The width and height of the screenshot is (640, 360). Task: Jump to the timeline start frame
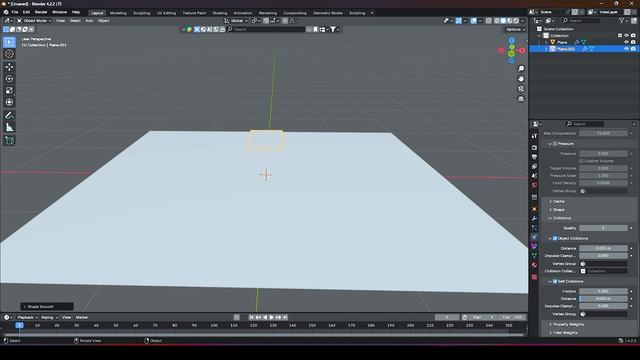(x=251, y=318)
